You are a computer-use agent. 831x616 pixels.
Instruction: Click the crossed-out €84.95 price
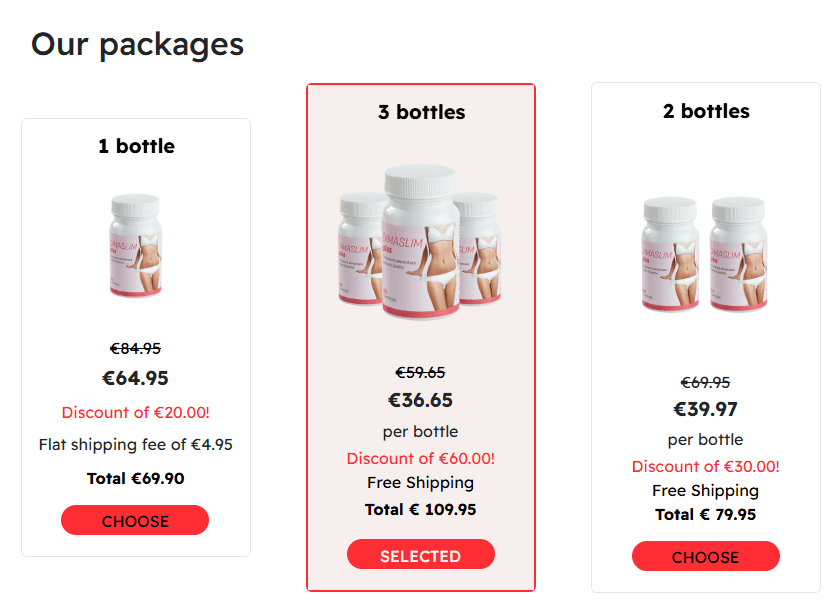pyautogui.click(x=135, y=348)
